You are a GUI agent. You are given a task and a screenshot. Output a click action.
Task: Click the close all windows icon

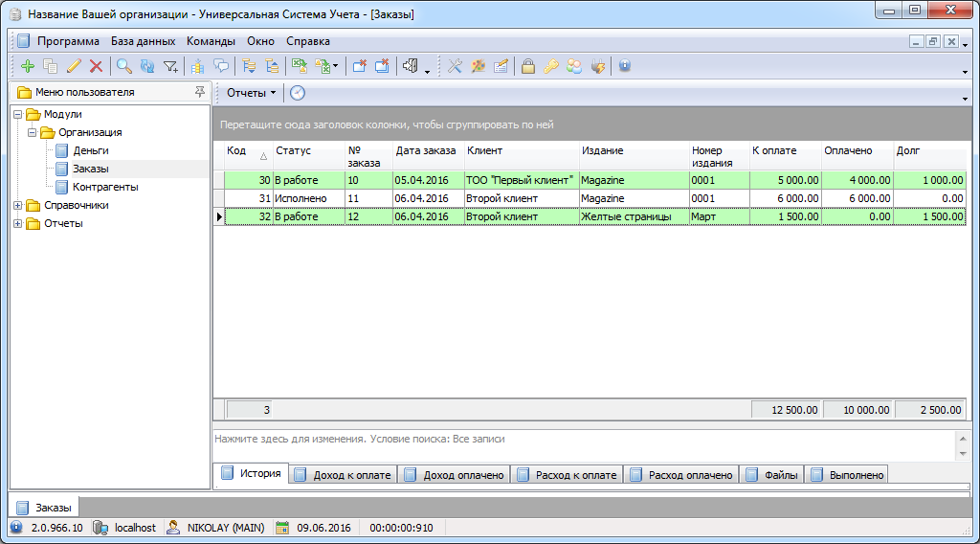[x=382, y=66]
